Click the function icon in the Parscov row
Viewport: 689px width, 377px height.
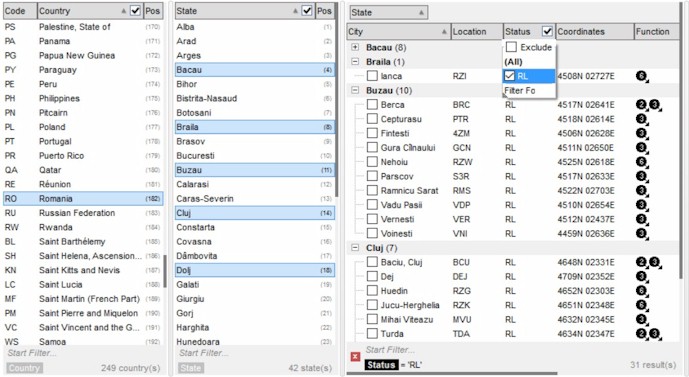point(641,176)
